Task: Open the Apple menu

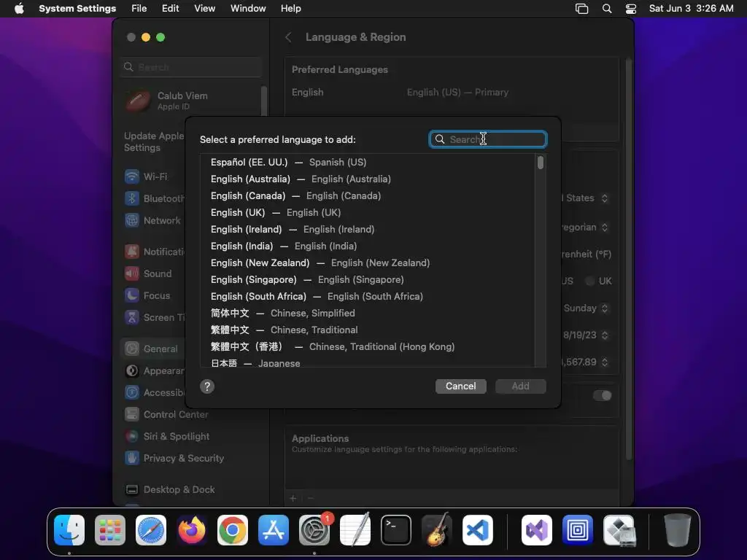Action: pyautogui.click(x=19, y=9)
